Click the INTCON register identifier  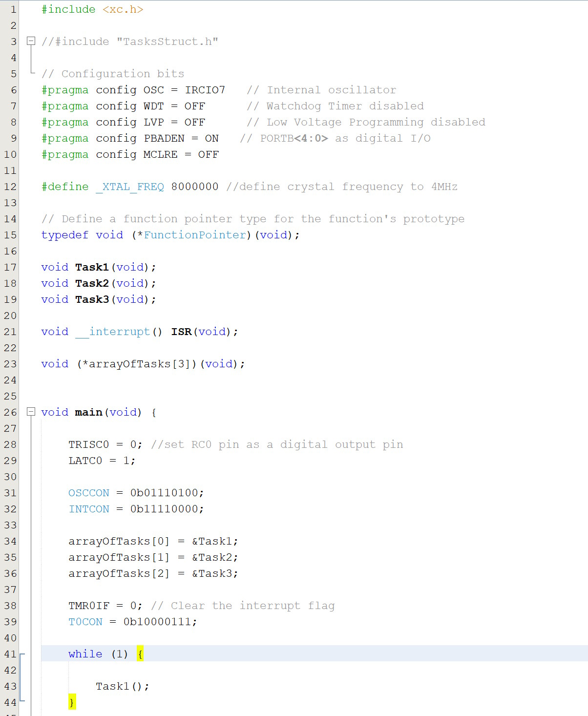(x=88, y=509)
